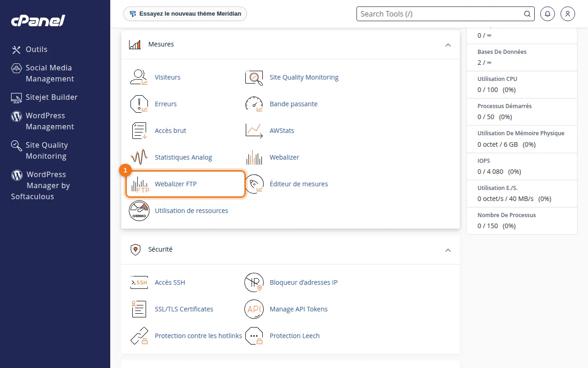The height and width of the screenshot is (368, 588).
Task: Click the Sécurité section heading
Action: (x=160, y=249)
